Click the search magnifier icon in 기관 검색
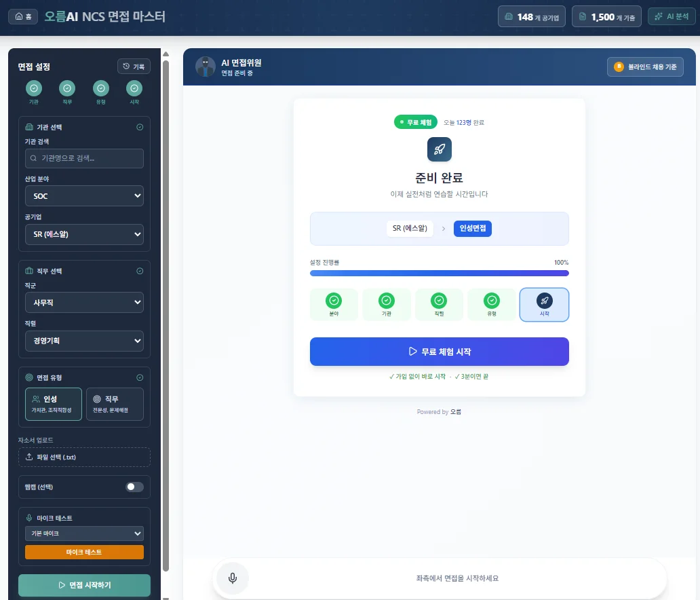 pyautogui.click(x=33, y=158)
